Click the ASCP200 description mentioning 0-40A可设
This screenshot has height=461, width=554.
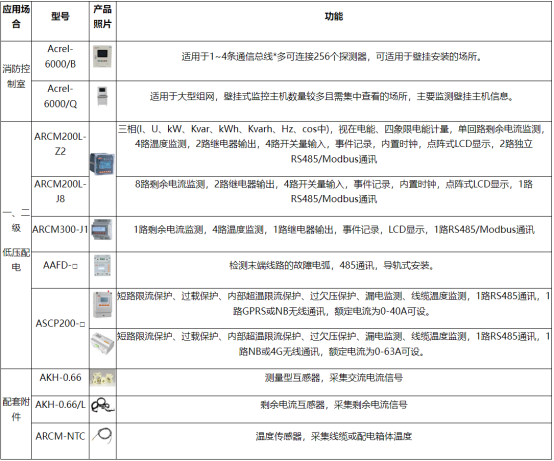[x=334, y=304]
